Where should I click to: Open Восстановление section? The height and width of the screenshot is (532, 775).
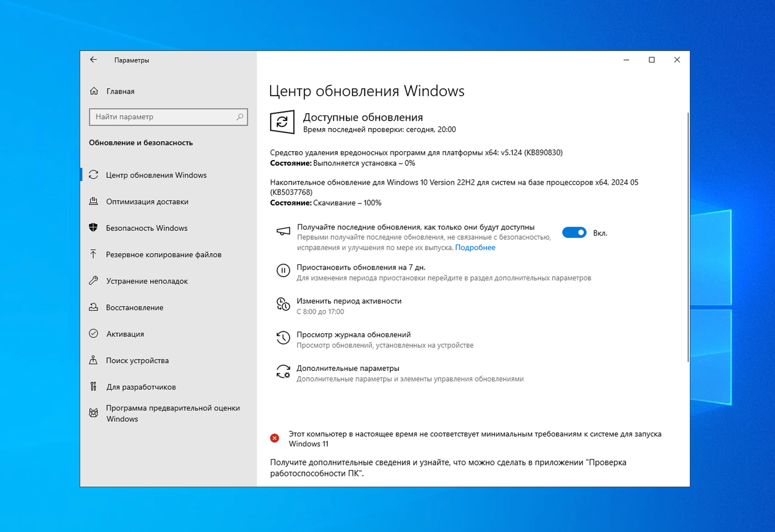135,307
